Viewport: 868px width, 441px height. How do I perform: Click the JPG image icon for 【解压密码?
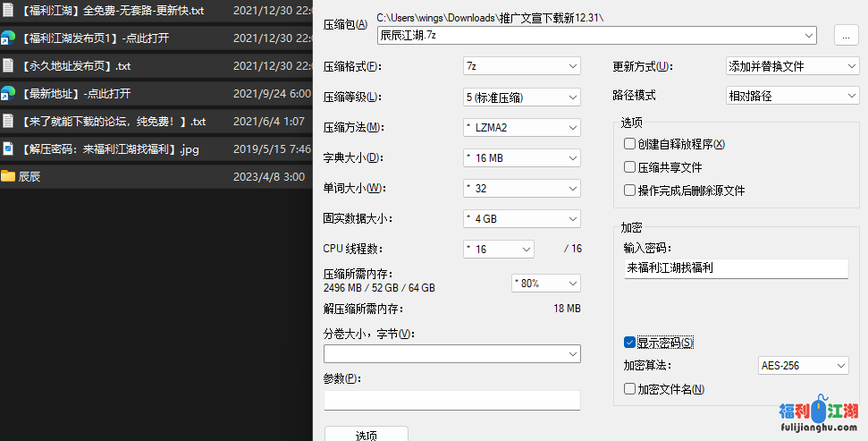tap(8, 149)
